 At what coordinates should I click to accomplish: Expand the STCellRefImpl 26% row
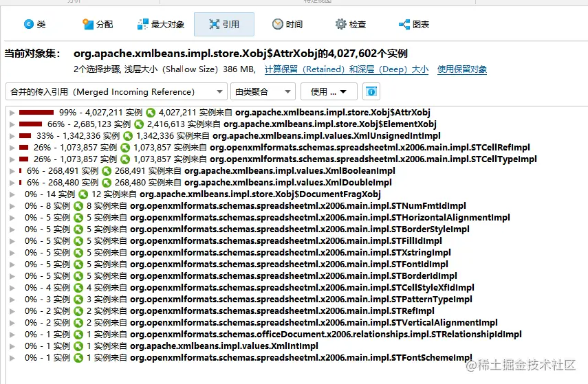12,148
